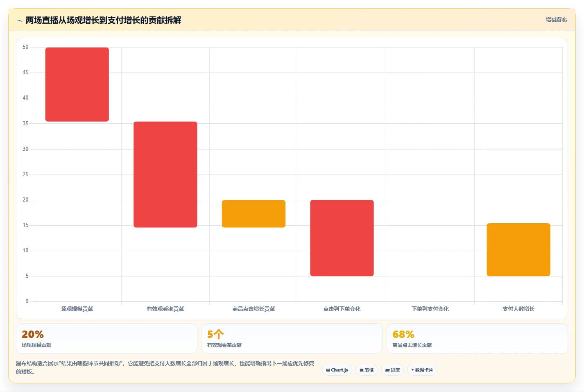Click the x-axis label 有效观看率贡献

[165, 309]
